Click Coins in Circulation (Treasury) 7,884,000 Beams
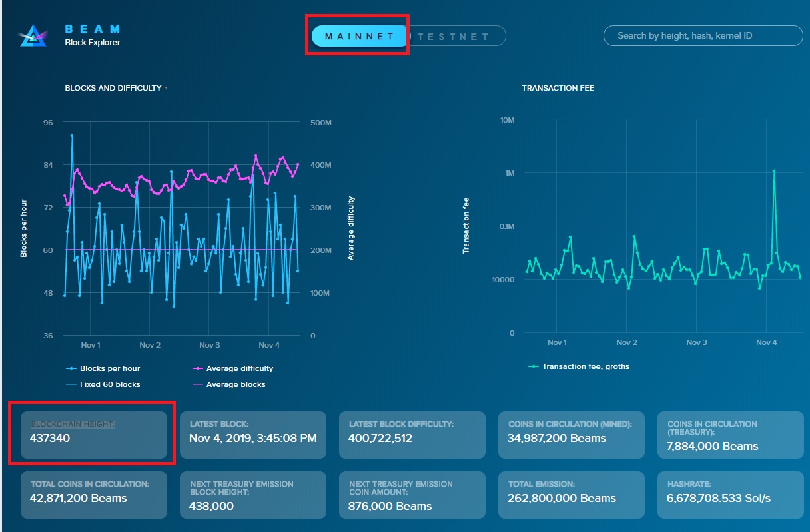Screen dimensions: 810x532 [731, 435]
